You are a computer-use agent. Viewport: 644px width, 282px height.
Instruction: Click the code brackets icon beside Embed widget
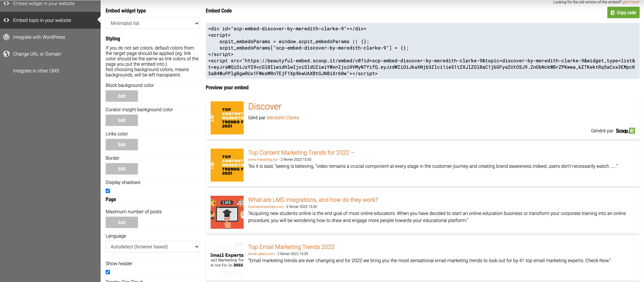click(x=6, y=4)
